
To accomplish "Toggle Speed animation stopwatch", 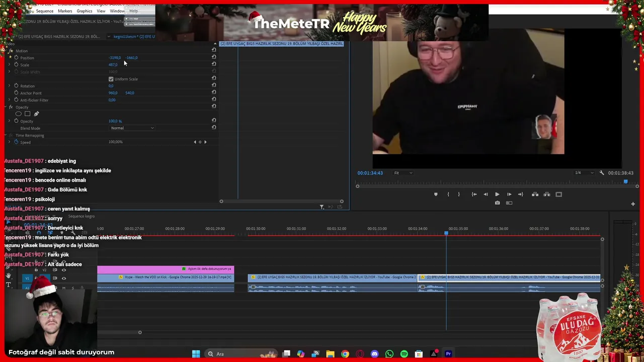I will [x=16, y=142].
